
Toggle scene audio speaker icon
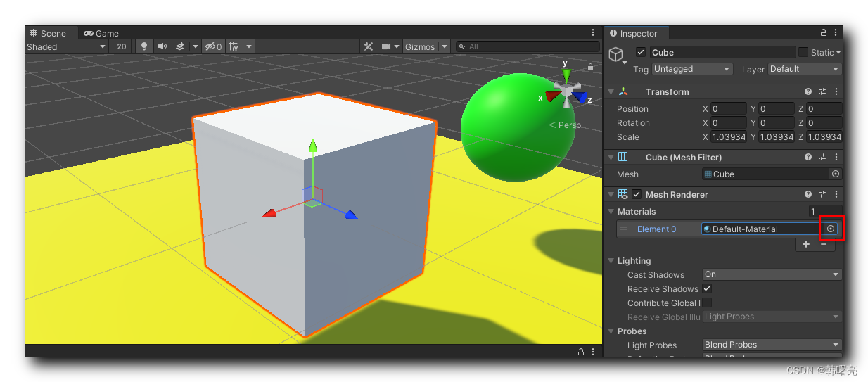pos(162,46)
